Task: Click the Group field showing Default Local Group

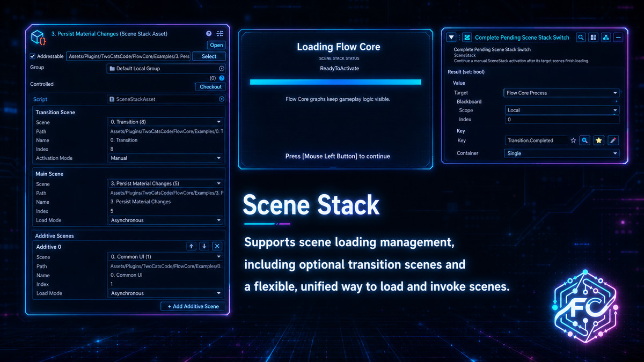Action: 166,69
